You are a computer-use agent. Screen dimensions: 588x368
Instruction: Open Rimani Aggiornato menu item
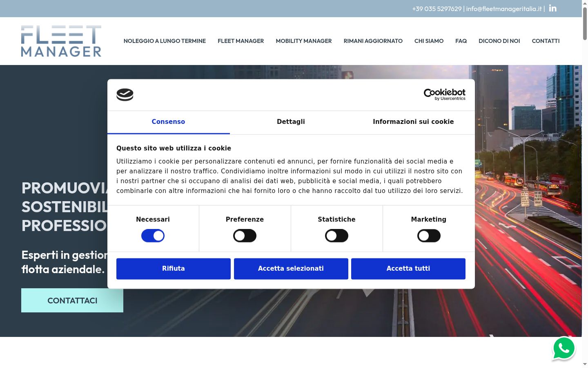click(373, 41)
